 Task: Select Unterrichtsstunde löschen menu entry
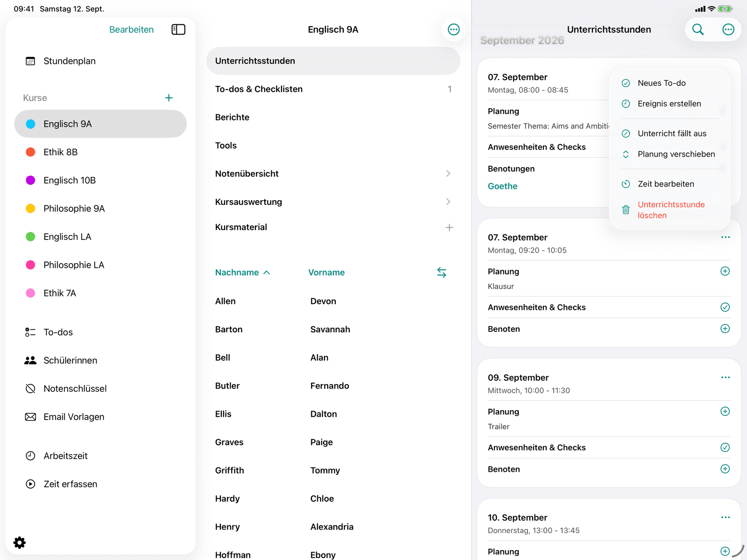tap(669, 210)
